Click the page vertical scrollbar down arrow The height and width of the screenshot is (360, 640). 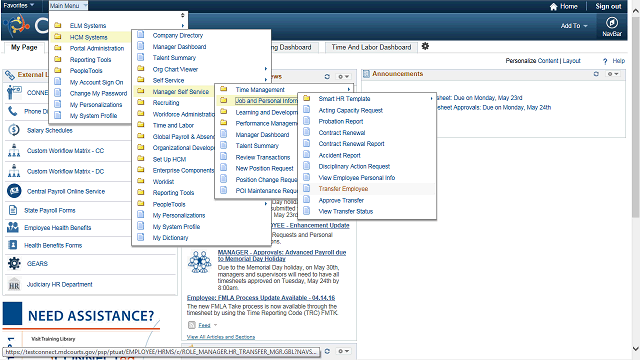click(x=636, y=349)
